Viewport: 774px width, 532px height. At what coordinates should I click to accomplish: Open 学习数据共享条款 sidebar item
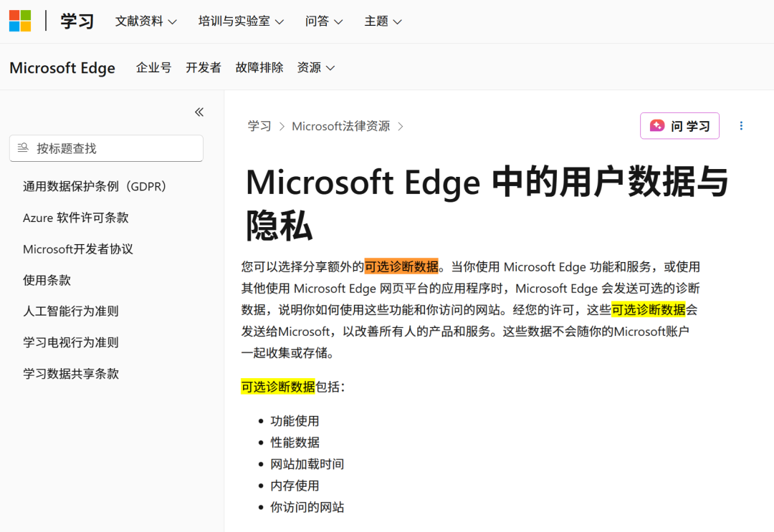70,373
